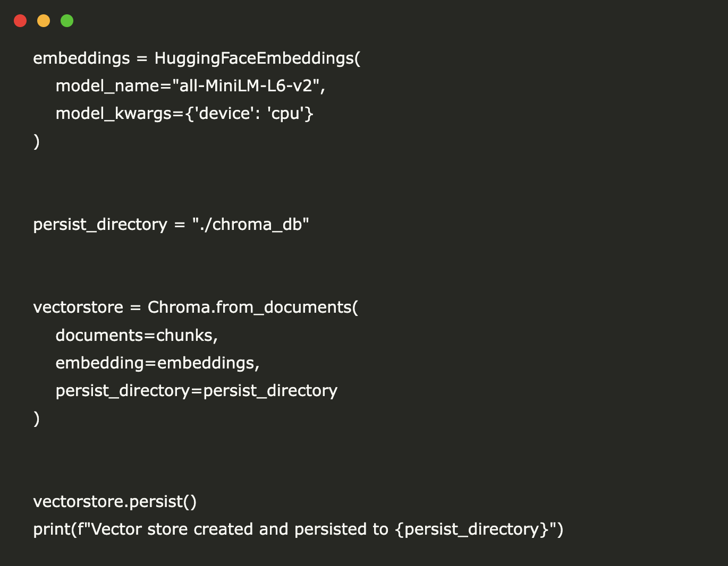Click the 'device' dictionary key
The width and height of the screenshot is (728, 566).
[x=224, y=113]
